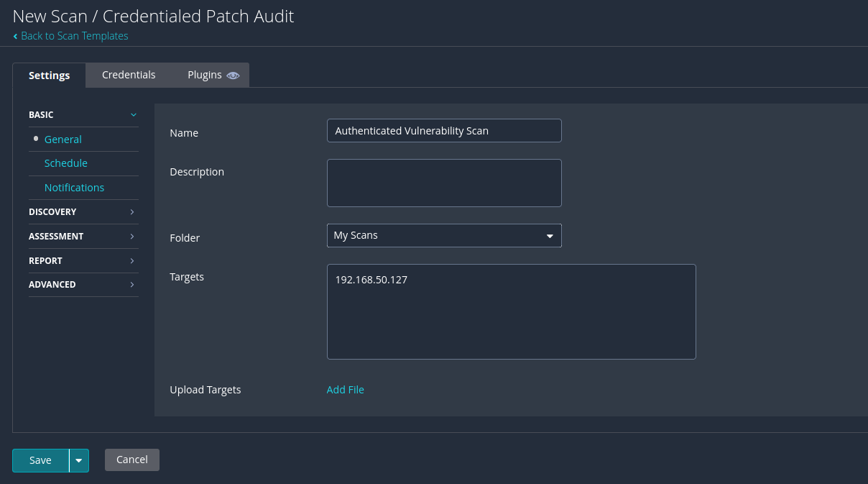This screenshot has height=484, width=868.
Task: Click the Name input field
Action: pyautogui.click(x=443, y=131)
